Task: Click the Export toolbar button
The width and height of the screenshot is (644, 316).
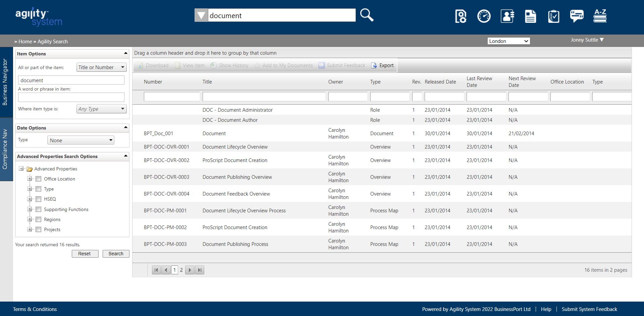Action: [382, 65]
